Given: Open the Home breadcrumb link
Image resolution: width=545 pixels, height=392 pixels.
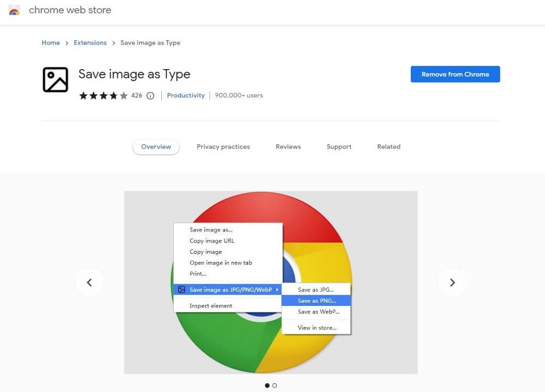Looking at the screenshot, I should 51,43.
